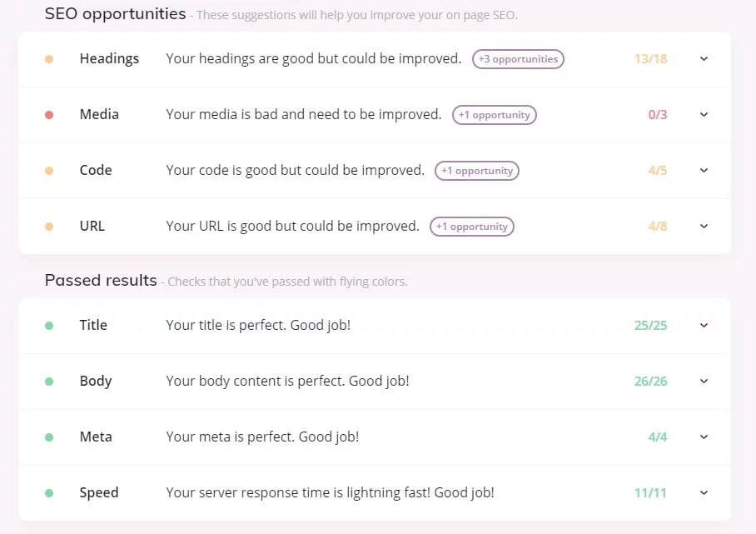Expand the Body row chevron
This screenshot has height=534, width=756.
tap(704, 382)
